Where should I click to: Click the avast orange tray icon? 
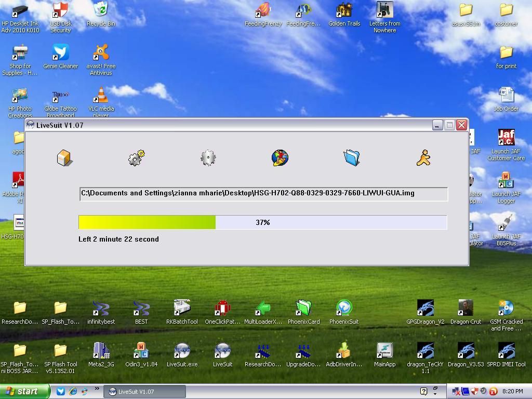pos(493,392)
